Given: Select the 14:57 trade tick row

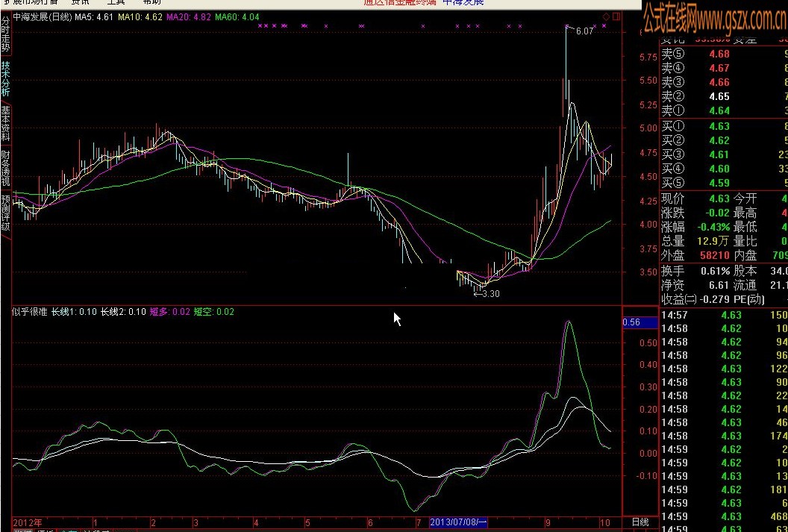Looking at the screenshot, I should click(x=724, y=315).
